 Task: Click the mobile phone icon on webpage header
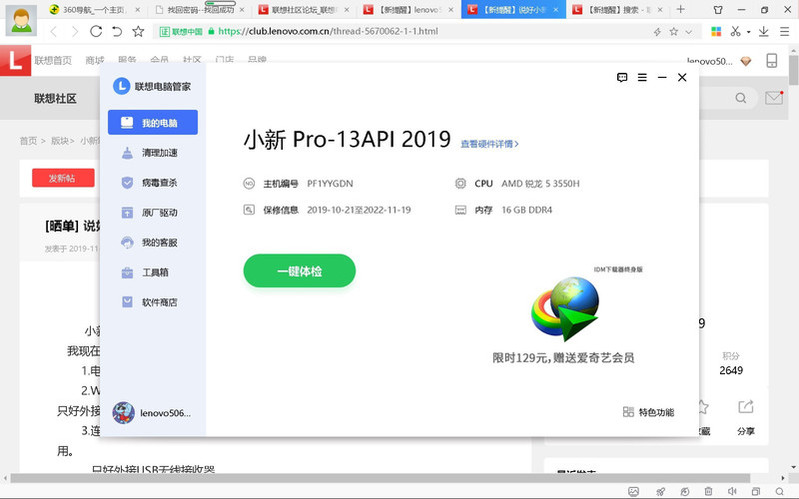(x=771, y=61)
